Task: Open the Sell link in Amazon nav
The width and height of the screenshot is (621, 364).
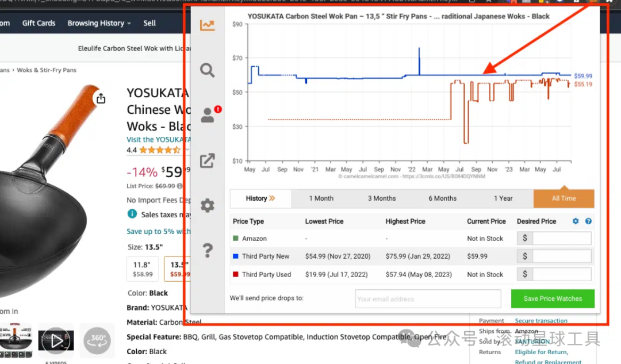Action: [149, 24]
